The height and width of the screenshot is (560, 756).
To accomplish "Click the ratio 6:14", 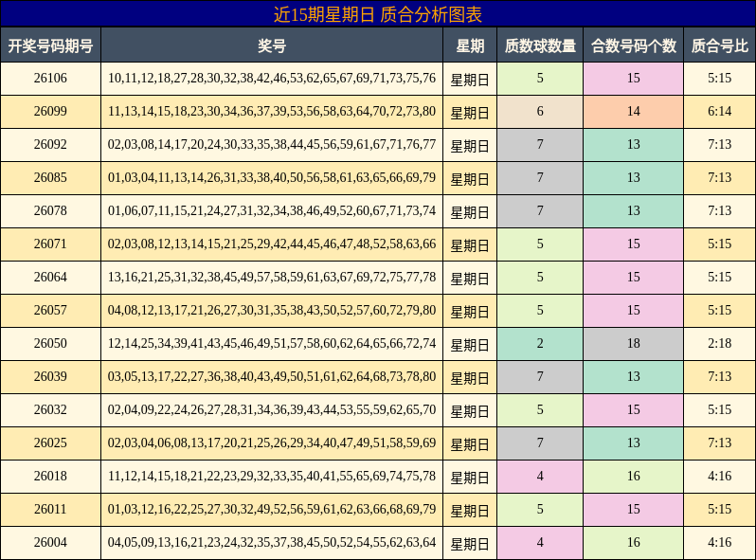I will point(719,112).
